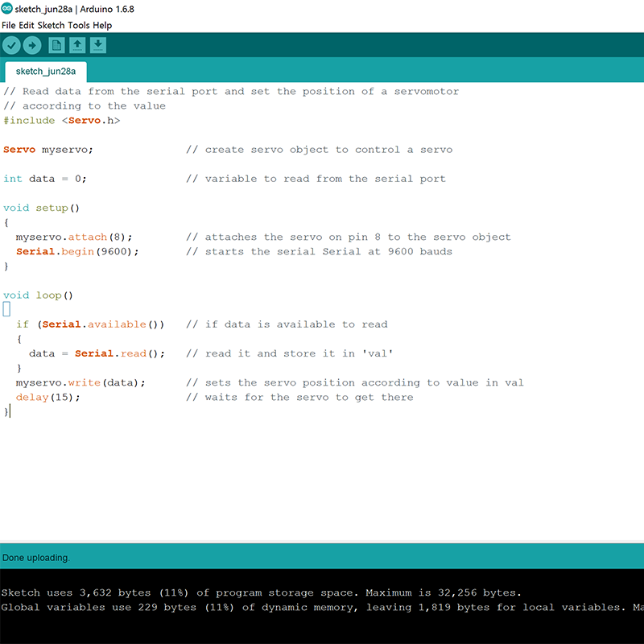Click 'data = Serial.read();' line

tap(97, 353)
